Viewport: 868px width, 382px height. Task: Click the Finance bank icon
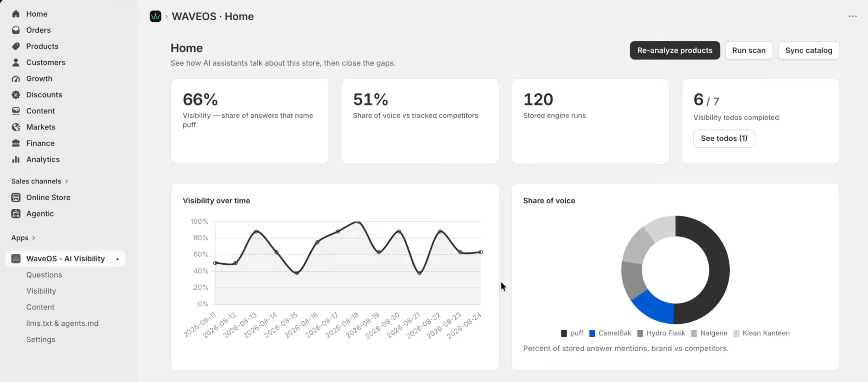16,143
